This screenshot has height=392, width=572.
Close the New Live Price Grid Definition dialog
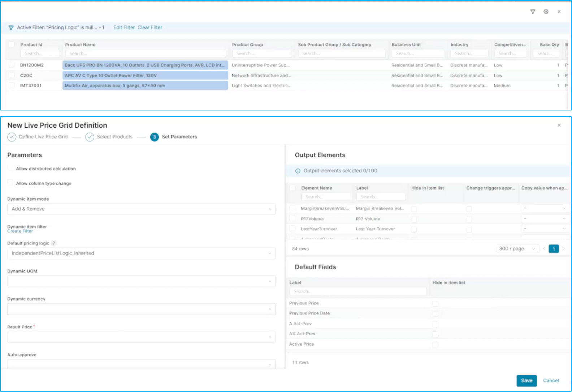click(559, 125)
